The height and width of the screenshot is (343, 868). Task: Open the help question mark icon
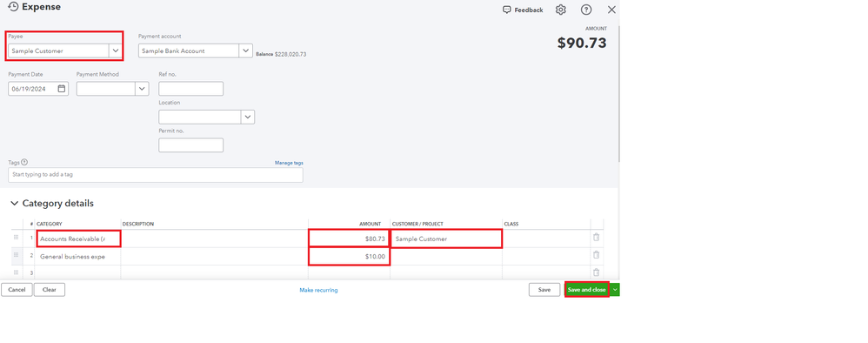586,10
